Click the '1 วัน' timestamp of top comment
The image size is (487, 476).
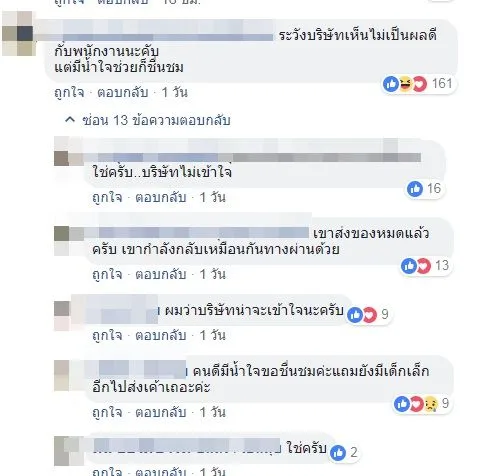coord(174,92)
